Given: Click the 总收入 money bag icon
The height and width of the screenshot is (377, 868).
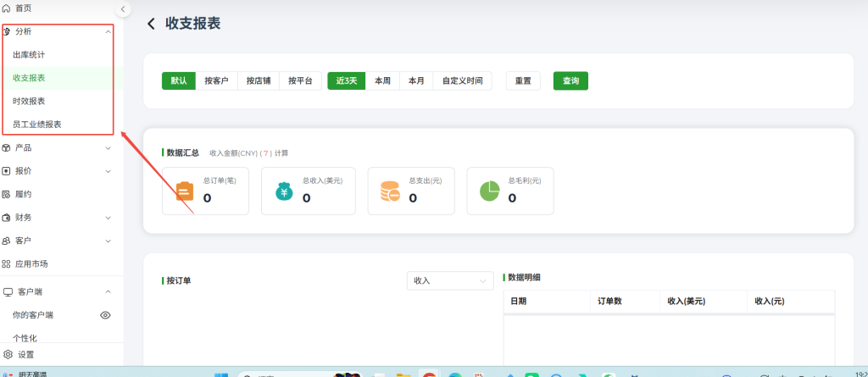Looking at the screenshot, I should pos(284,191).
